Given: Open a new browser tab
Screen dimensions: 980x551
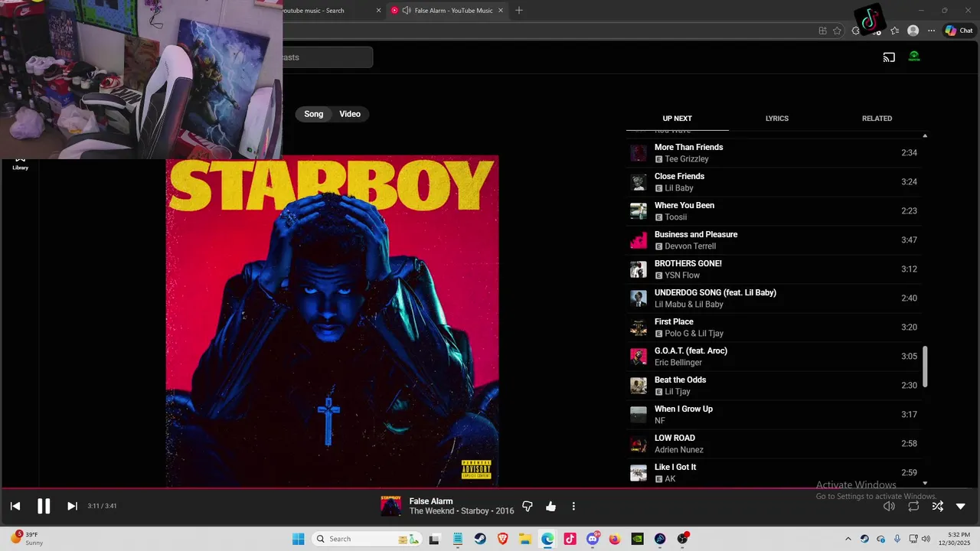Looking at the screenshot, I should (519, 11).
